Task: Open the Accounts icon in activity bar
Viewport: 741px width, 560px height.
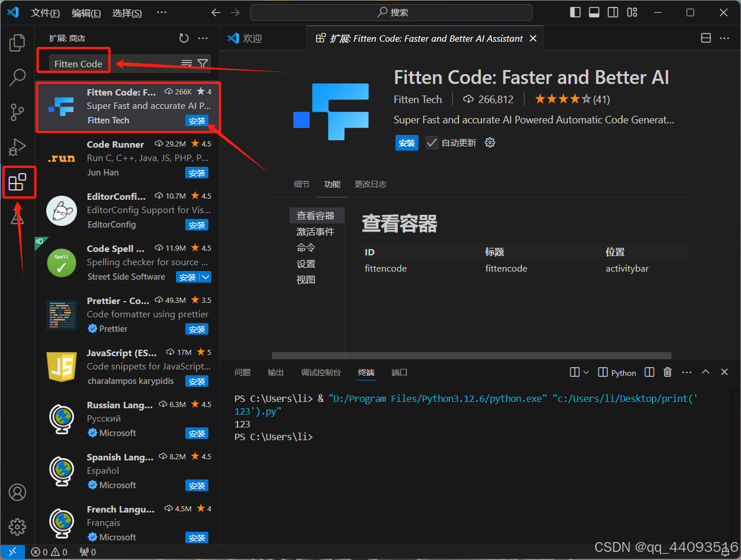Action: click(x=17, y=492)
